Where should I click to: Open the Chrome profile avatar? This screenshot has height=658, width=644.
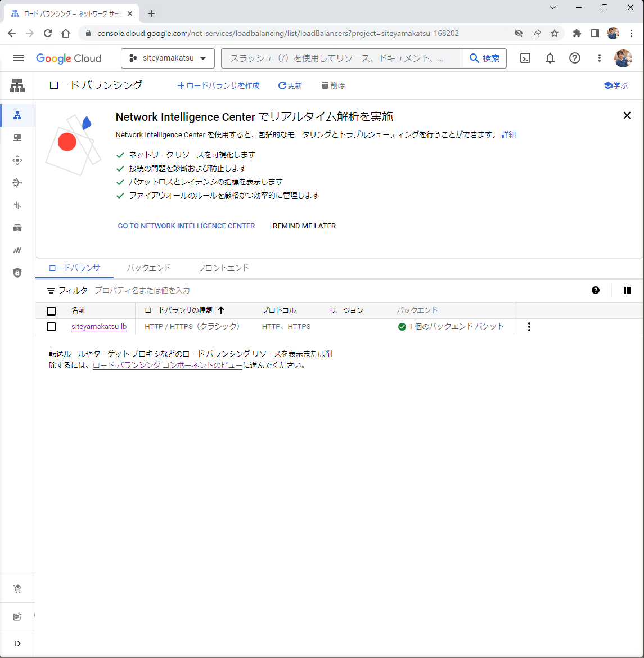coord(613,33)
